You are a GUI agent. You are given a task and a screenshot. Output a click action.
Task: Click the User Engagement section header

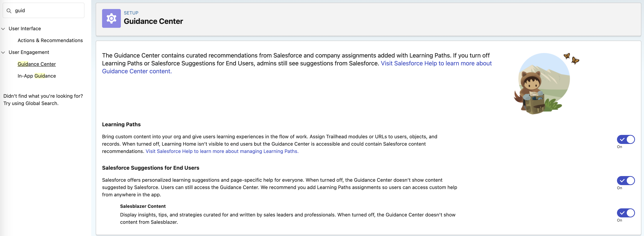pyautogui.click(x=29, y=52)
